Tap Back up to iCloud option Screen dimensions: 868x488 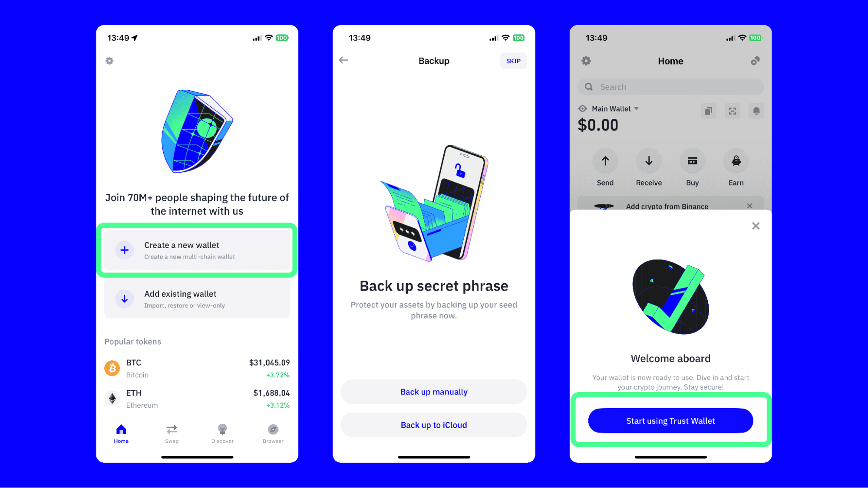[x=433, y=424]
